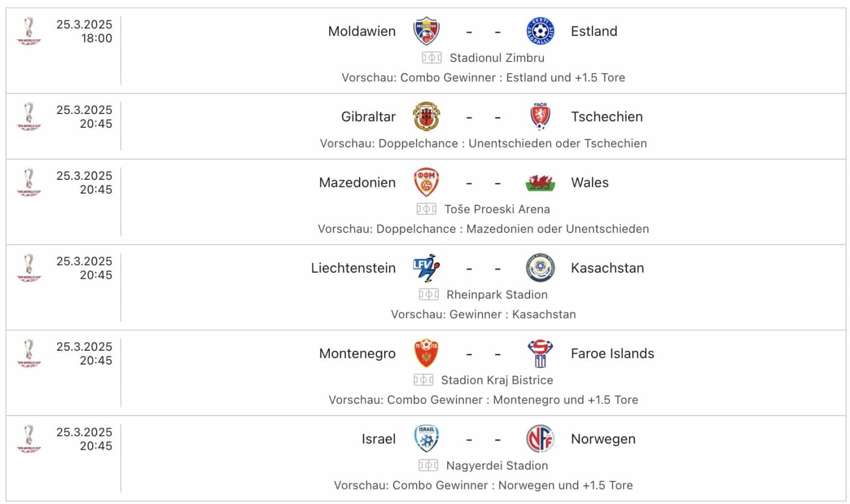Click the Vorschau tip for the Gibraltar match
This screenshot has width=850, height=504.
pos(483,143)
